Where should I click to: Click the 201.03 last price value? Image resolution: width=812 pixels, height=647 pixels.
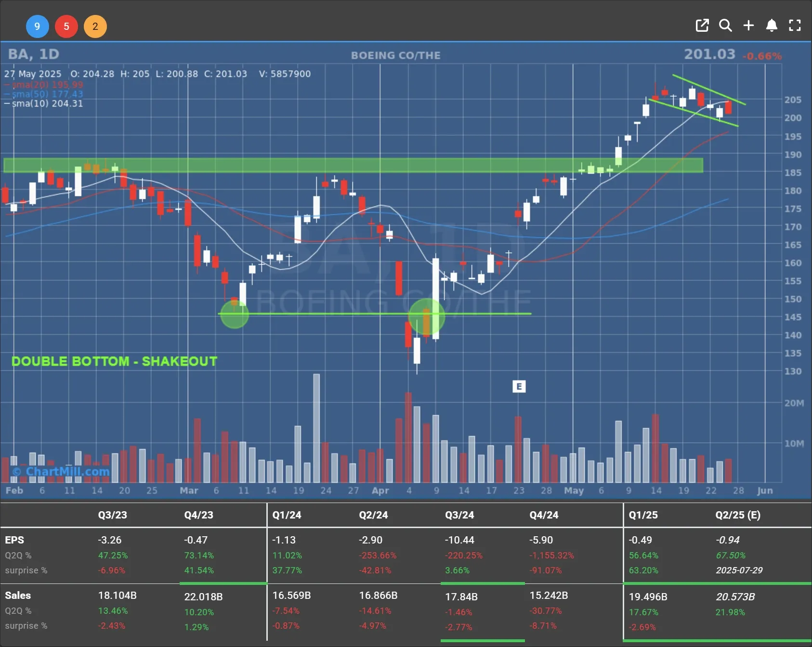[709, 54]
